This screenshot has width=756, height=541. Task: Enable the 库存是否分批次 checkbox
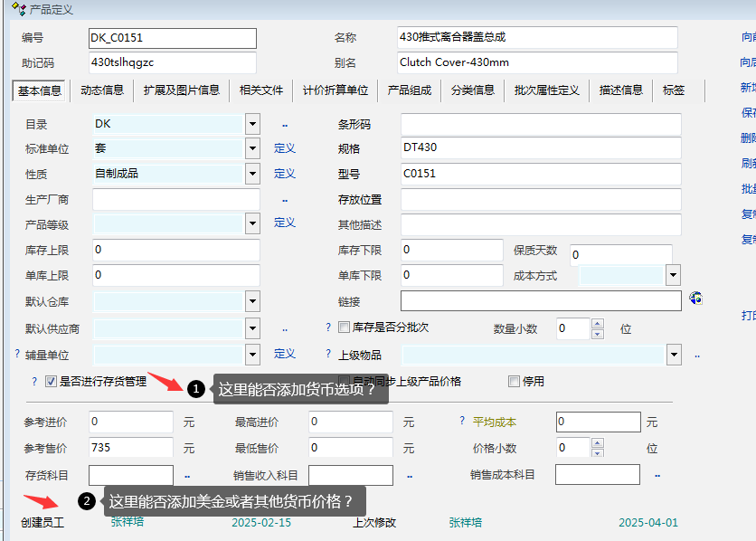pos(344,327)
